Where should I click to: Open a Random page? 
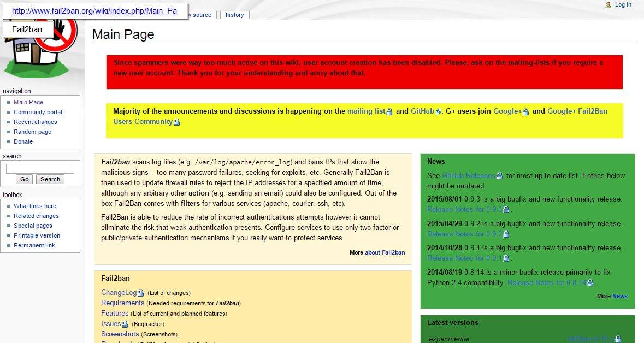32,132
